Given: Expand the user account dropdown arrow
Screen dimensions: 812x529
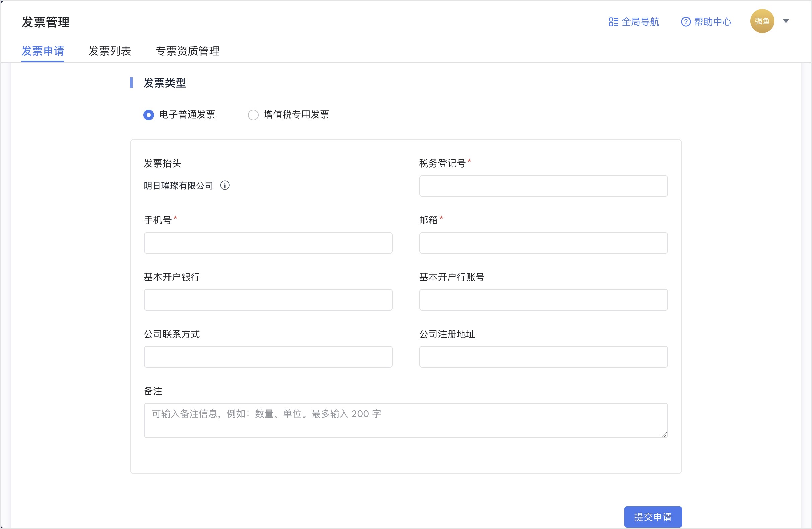Looking at the screenshot, I should pyautogui.click(x=786, y=21).
